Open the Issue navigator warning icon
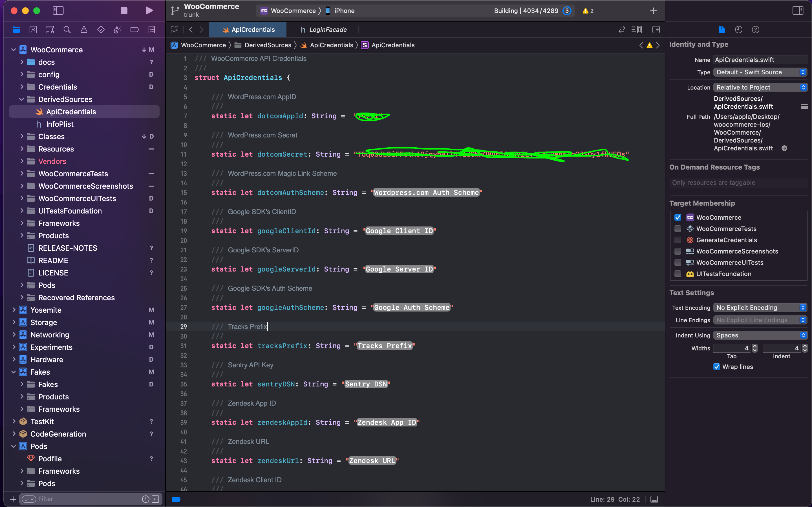The image size is (812, 507). 83,30
